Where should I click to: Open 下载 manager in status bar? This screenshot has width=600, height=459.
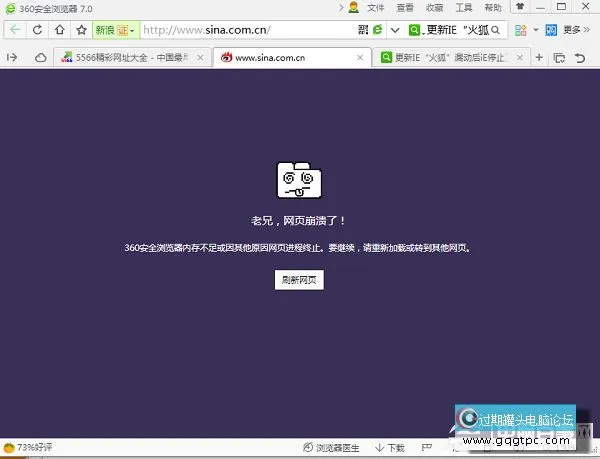tap(390, 448)
